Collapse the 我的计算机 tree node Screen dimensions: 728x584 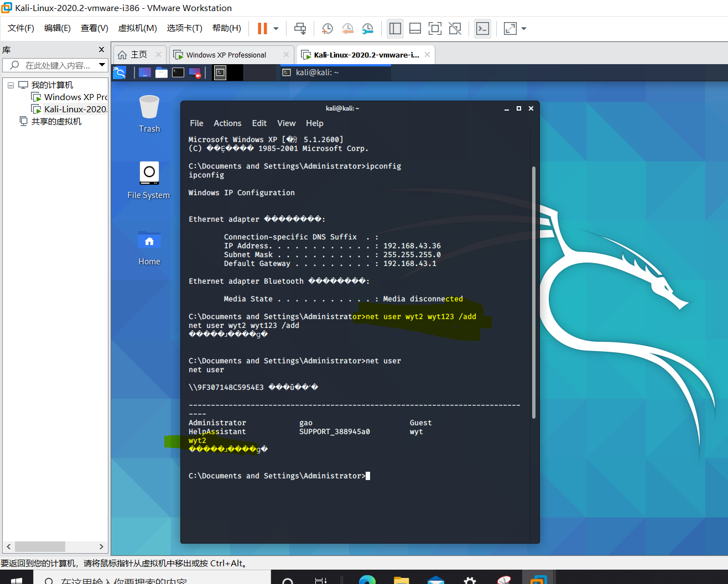[x=11, y=85]
